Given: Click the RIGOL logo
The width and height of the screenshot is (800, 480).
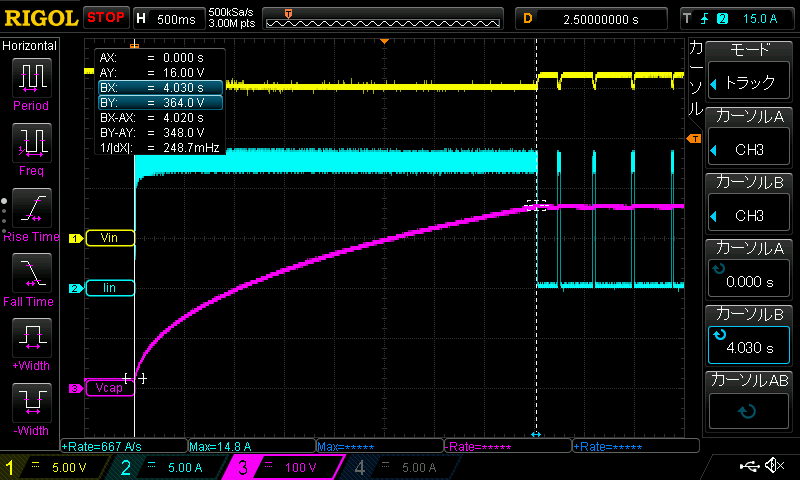Looking at the screenshot, I should coord(41,18).
